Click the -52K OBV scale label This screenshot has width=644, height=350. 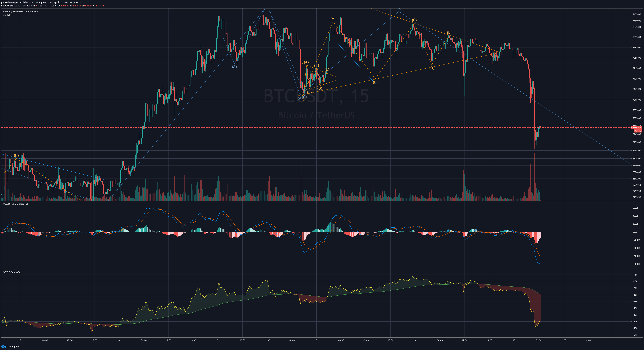point(635,335)
